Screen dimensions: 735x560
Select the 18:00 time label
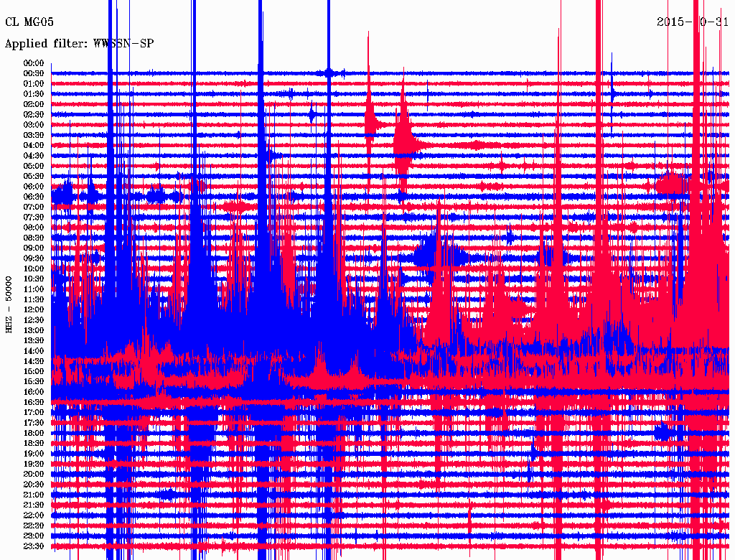pyautogui.click(x=34, y=434)
